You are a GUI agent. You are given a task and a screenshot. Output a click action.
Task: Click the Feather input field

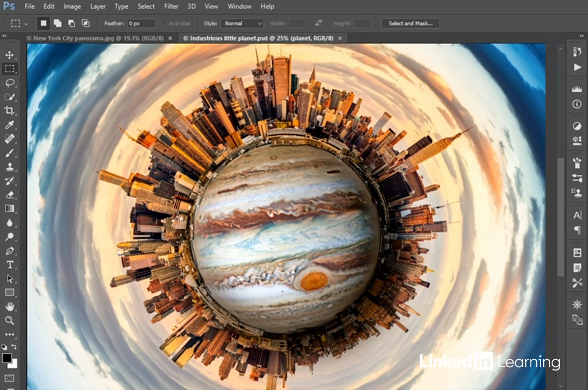[141, 24]
